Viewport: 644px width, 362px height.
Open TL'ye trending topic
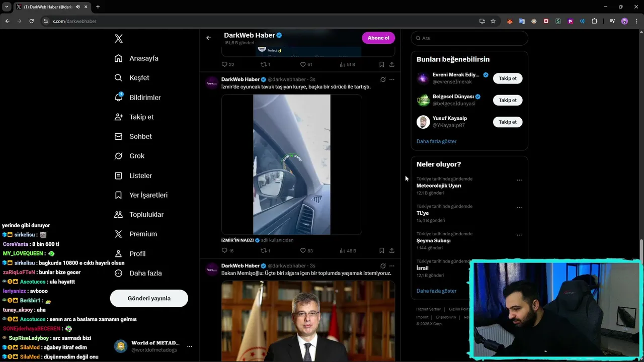(x=423, y=213)
